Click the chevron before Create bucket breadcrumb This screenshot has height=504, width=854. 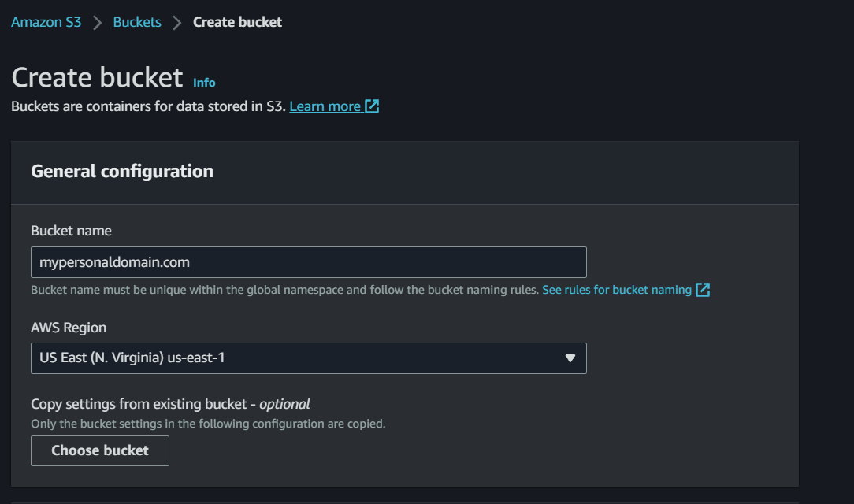[x=176, y=22]
